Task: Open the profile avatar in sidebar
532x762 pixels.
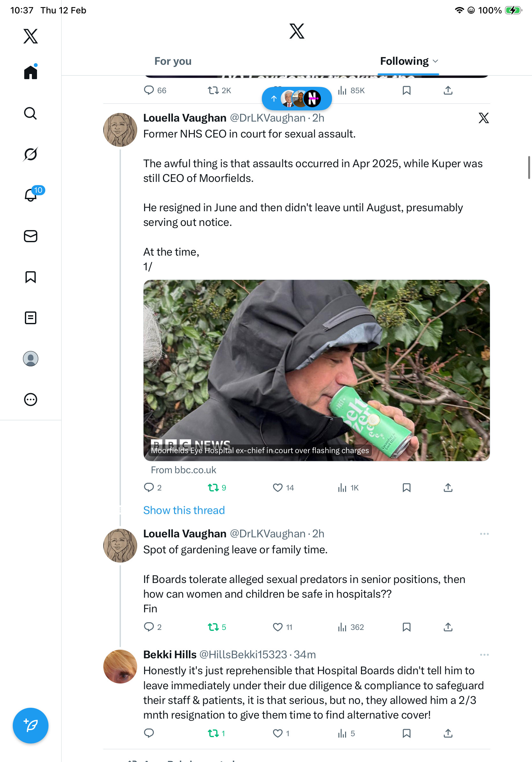Action: coord(31,359)
